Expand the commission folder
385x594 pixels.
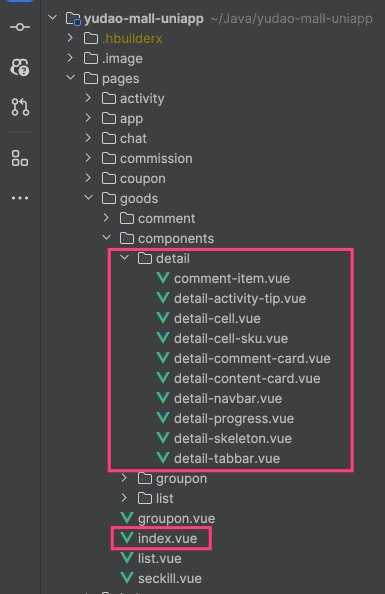click(x=88, y=158)
